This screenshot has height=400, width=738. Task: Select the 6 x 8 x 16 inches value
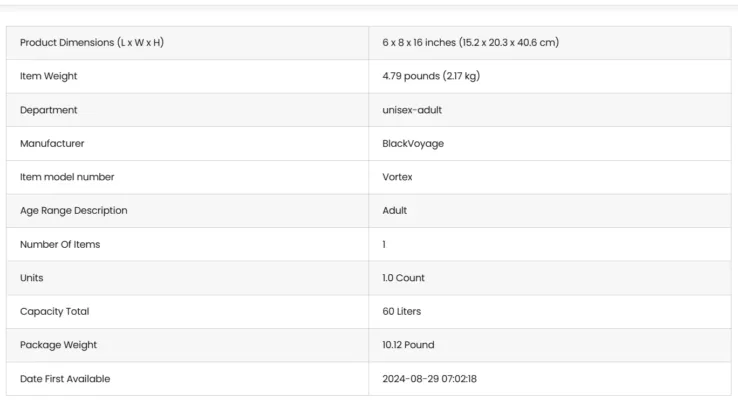click(x=470, y=42)
